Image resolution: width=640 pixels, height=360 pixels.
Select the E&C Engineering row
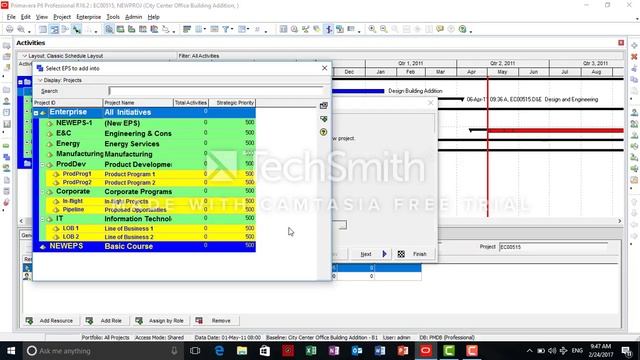(147, 133)
